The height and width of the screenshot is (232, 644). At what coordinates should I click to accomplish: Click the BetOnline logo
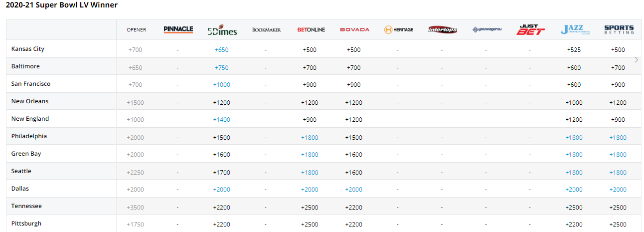click(311, 30)
